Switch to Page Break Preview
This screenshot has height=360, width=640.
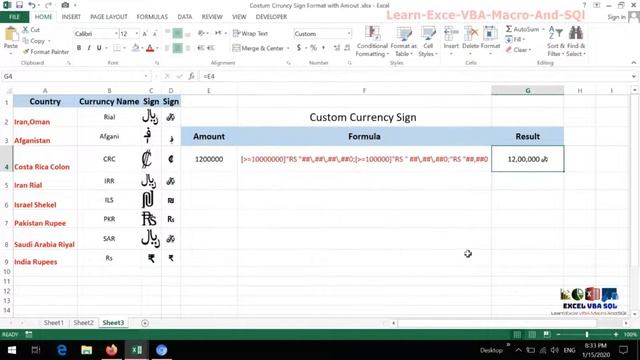click(x=547, y=334)
